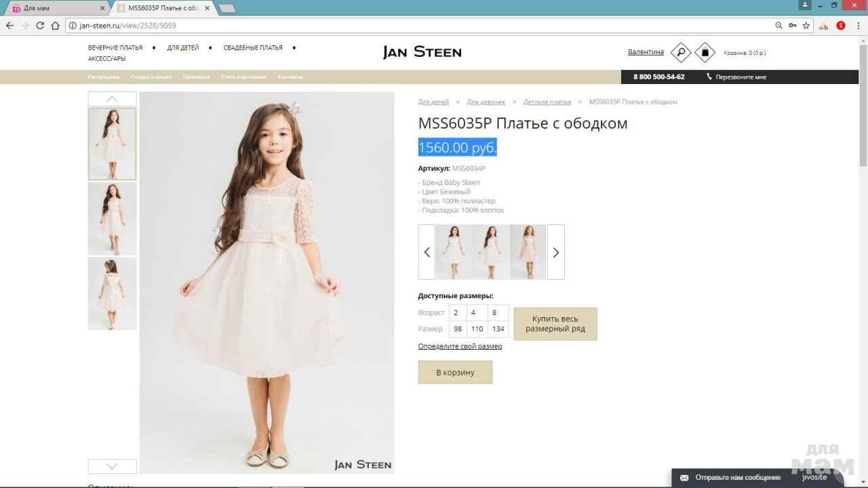Bookmark the page with the star icon
Screen dimensions: 868x488
point(806,26)
